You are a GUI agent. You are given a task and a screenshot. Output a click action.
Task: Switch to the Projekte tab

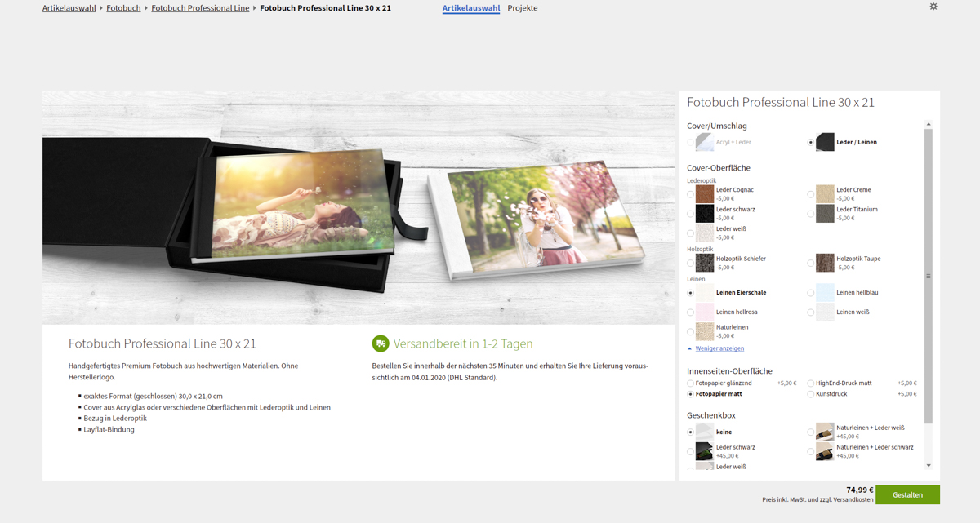point(523,8)
